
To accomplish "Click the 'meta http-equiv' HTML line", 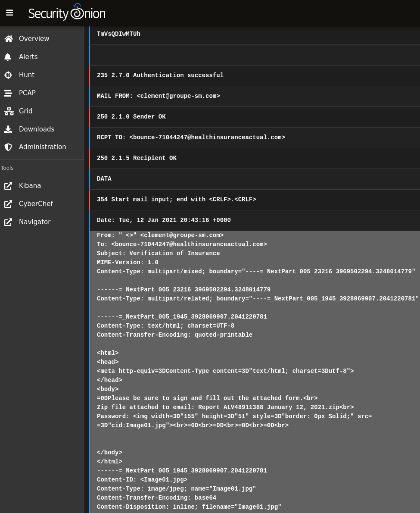I will (x=225, y=371).
